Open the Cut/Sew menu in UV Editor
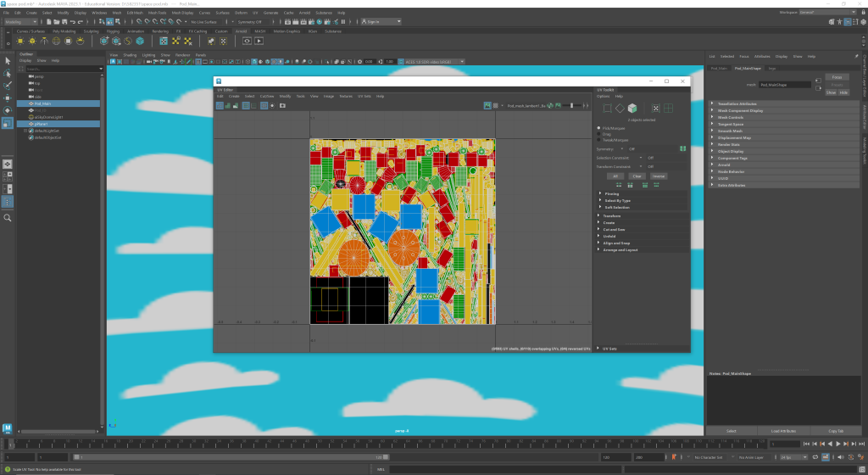This screenshot has width=868, height=475. (x=267, y=97)
